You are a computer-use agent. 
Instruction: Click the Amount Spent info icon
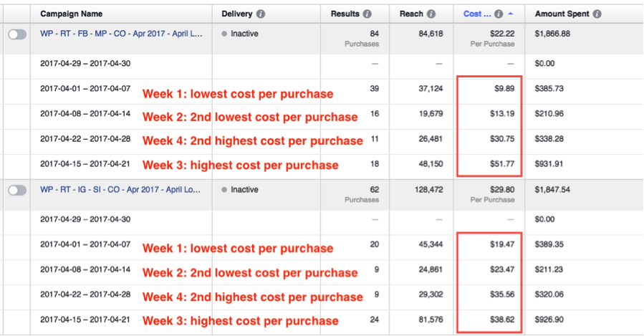[597, 14]
